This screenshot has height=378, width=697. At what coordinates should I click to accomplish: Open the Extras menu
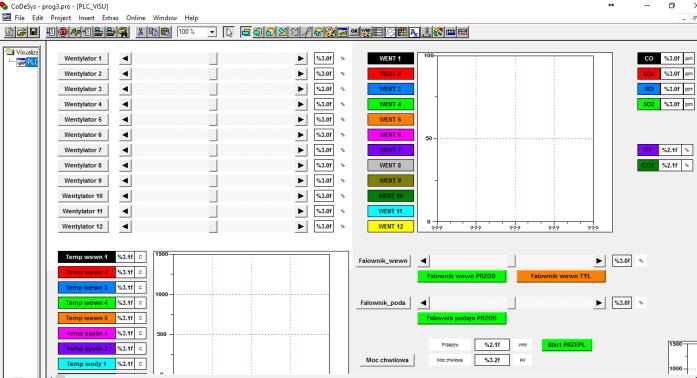110,18
